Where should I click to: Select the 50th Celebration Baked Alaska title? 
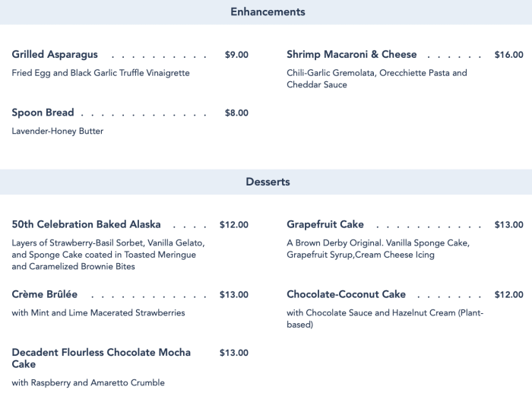(87, 224)
